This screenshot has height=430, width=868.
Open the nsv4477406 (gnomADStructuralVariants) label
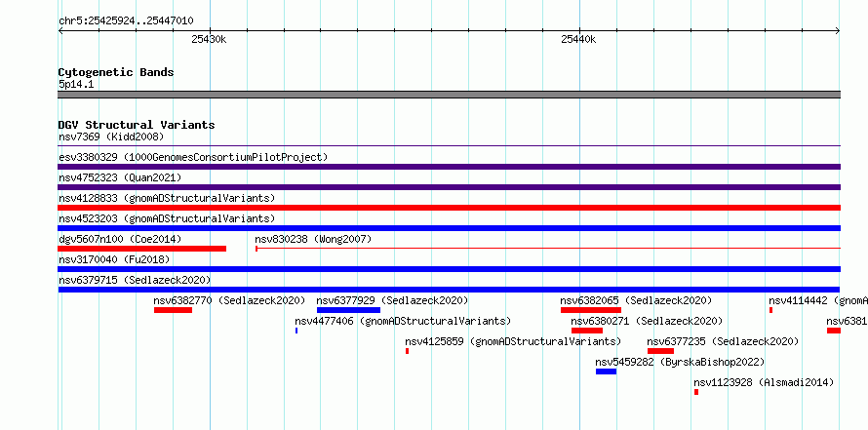point(403,321)
